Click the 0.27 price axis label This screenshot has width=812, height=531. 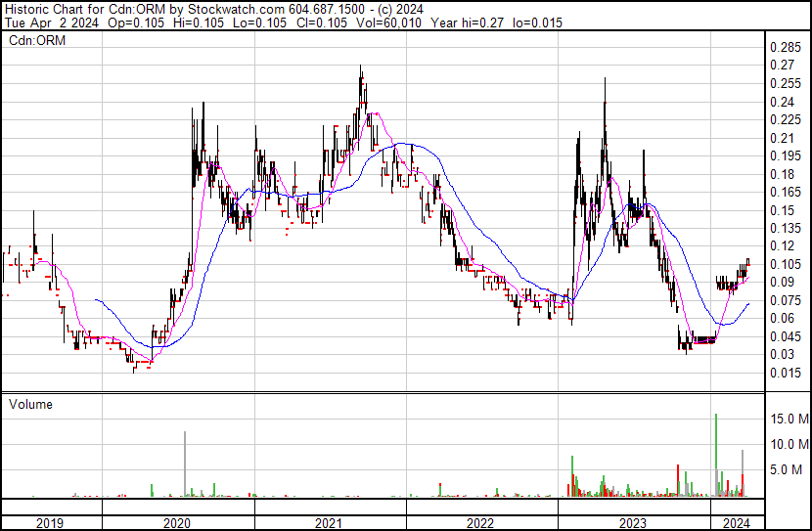pos(782,66)
